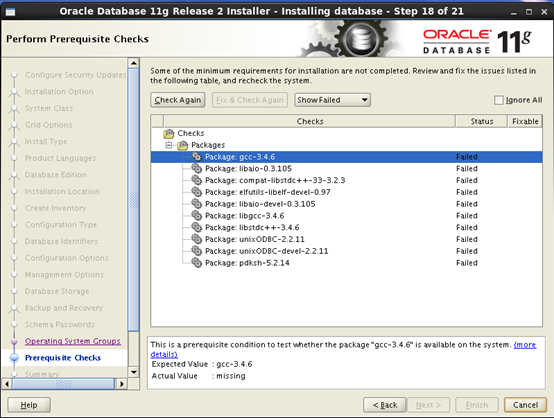Screen dimensions: 554x418
Task: Click Configure Security Updates step
Action: [x=75, y=75]
